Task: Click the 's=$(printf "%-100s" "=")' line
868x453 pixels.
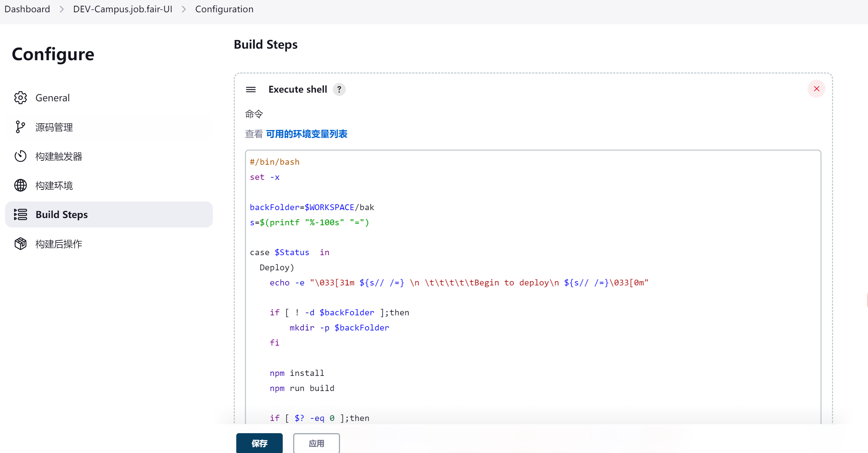Action: click(x=309, y=222)
